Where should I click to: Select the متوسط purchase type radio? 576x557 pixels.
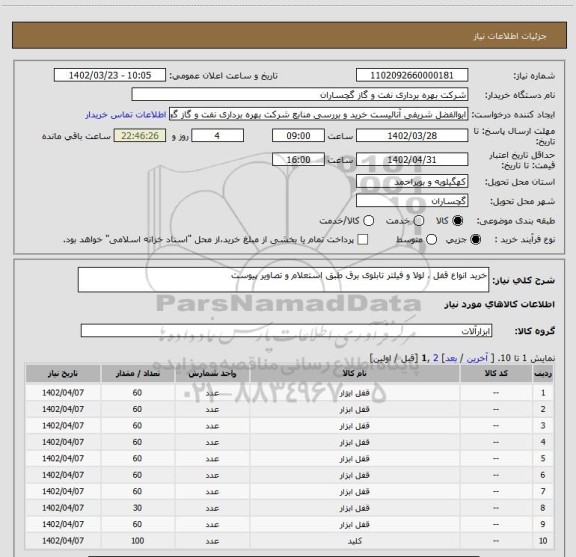click(431, 240)
